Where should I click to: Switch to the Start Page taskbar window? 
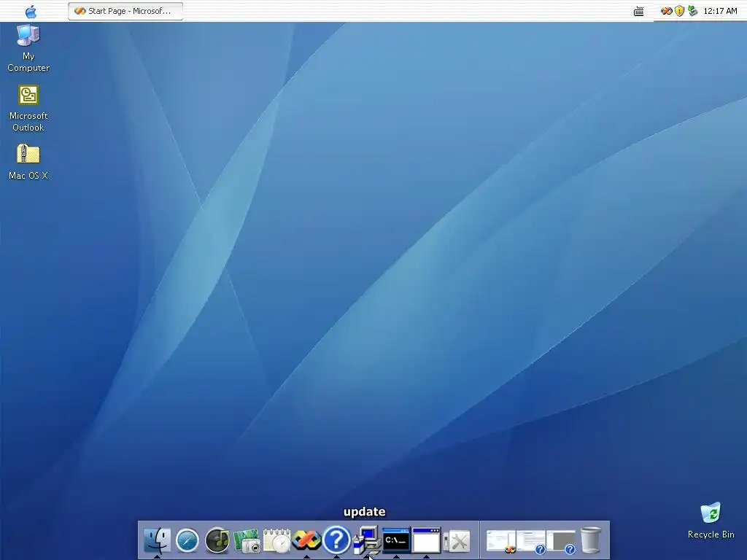pyautogui.click(x=125, y=11)
